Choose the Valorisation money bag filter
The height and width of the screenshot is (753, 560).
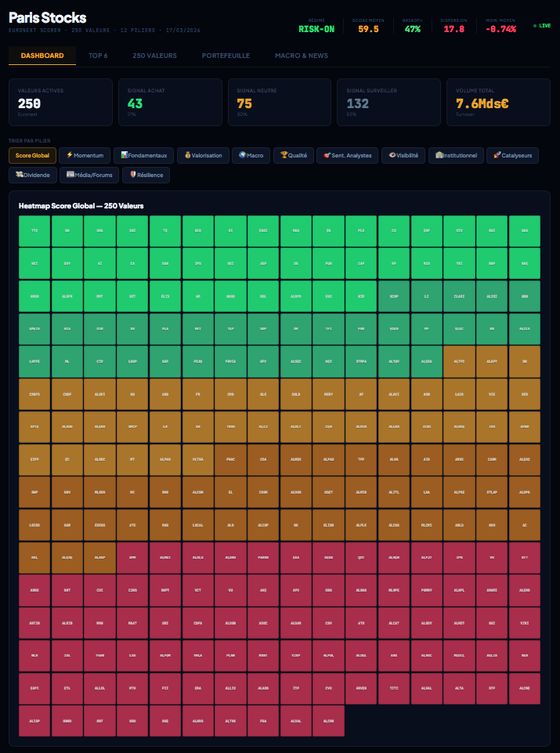[204, 156]
